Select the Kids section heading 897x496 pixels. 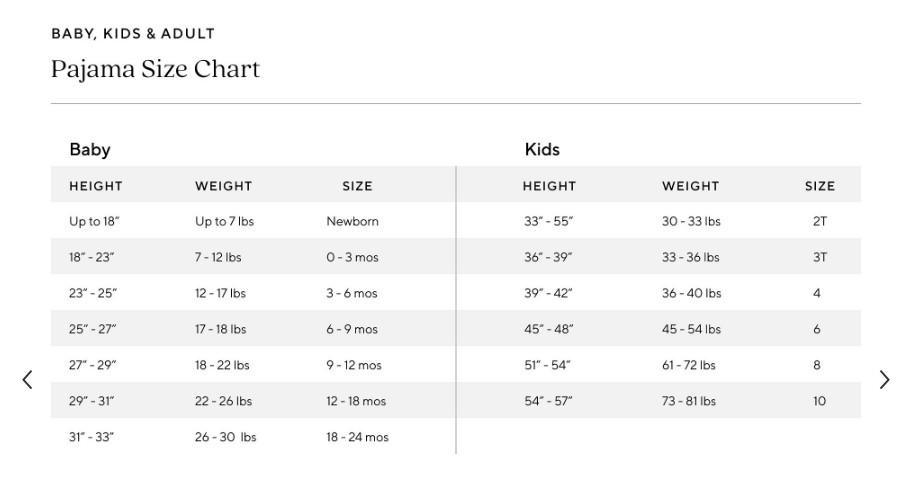542,149
